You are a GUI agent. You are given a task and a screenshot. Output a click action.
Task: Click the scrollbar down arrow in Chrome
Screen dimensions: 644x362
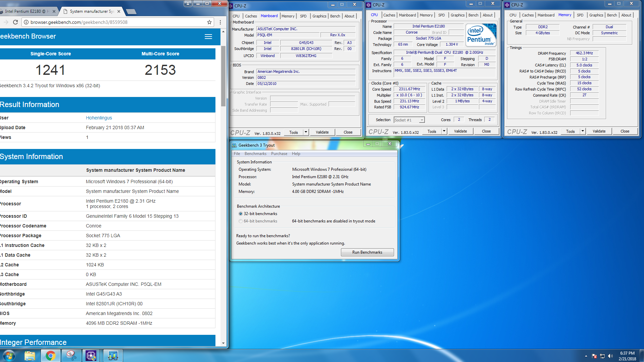pyautogui.click(x=223, y=343)
